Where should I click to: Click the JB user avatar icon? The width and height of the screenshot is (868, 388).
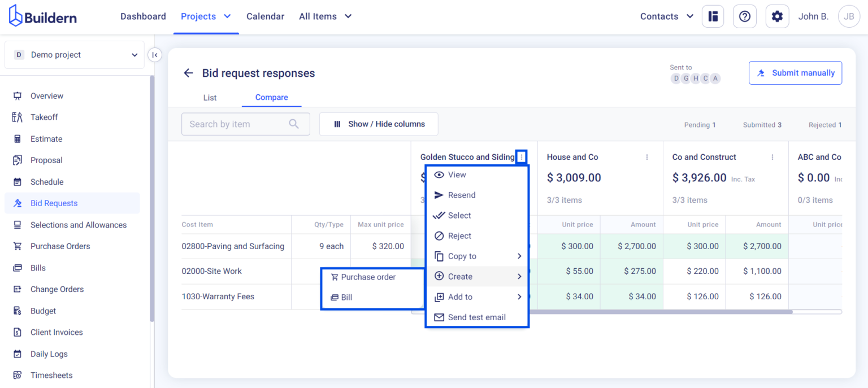[x=849, y=16]
